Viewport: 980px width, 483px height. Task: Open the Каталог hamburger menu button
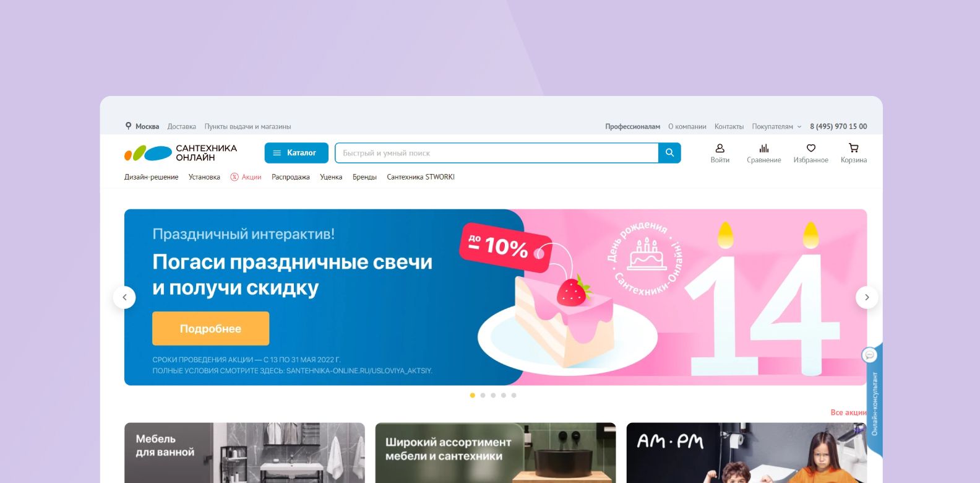(296, 153)
